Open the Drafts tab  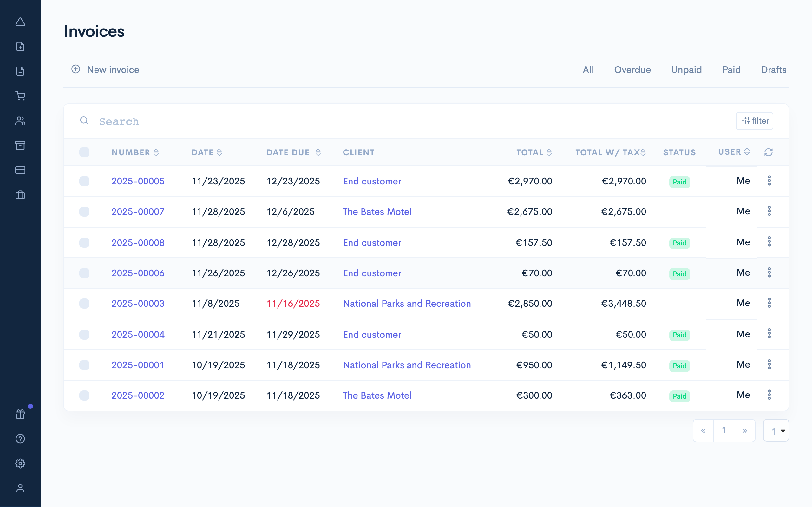tap(774, 70)
